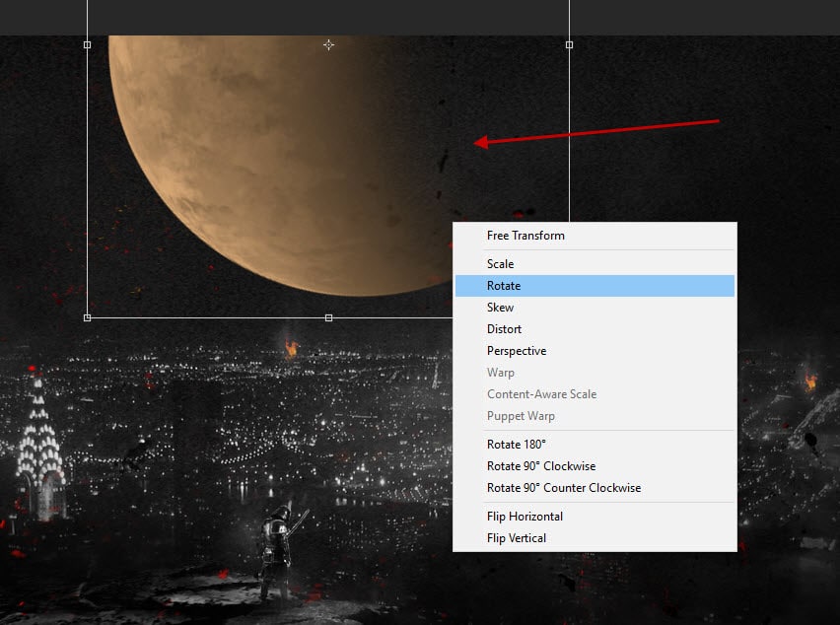Click the top-right transform handle

coord(569,44)
